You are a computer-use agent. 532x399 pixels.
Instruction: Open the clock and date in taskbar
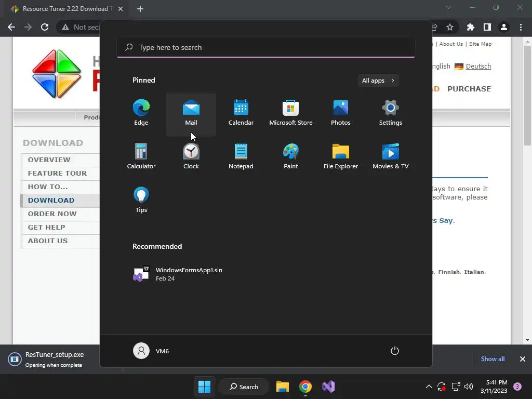click(494, 387)
